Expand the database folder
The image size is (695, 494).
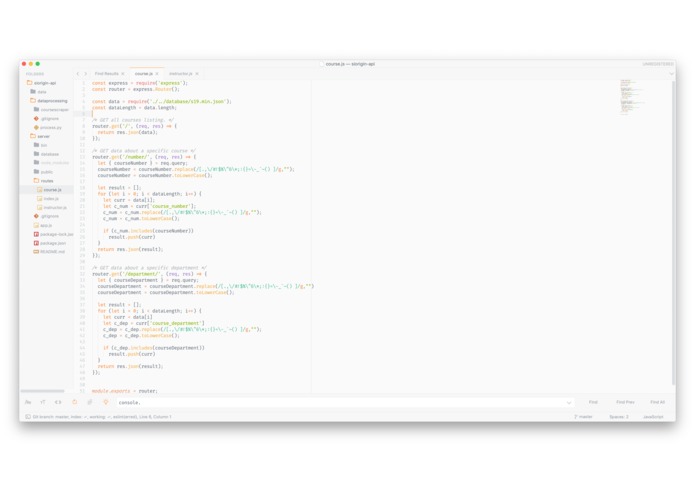coord(46,154)
